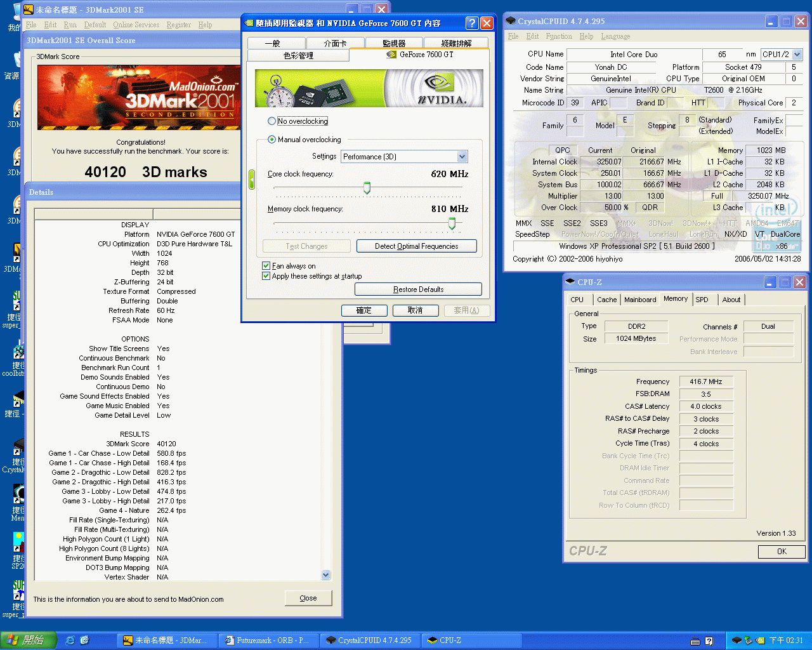Open the green NVIDIA slide-out menu tab
Screen dimensions: 812x650
tap(251, 180)
